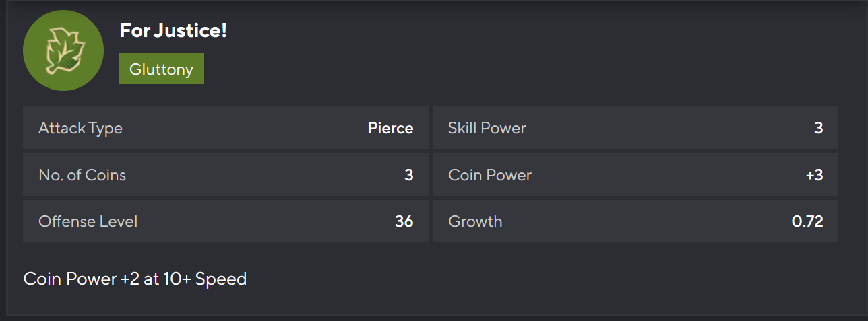Click the Skill Power value 3
Viewport: 868px width, 321px height.
click(818, 128)
